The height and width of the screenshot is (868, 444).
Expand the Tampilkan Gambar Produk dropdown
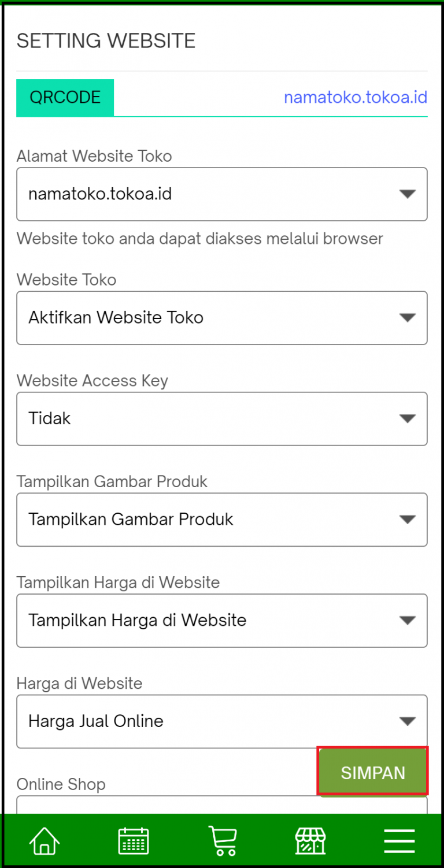point(222,519)
